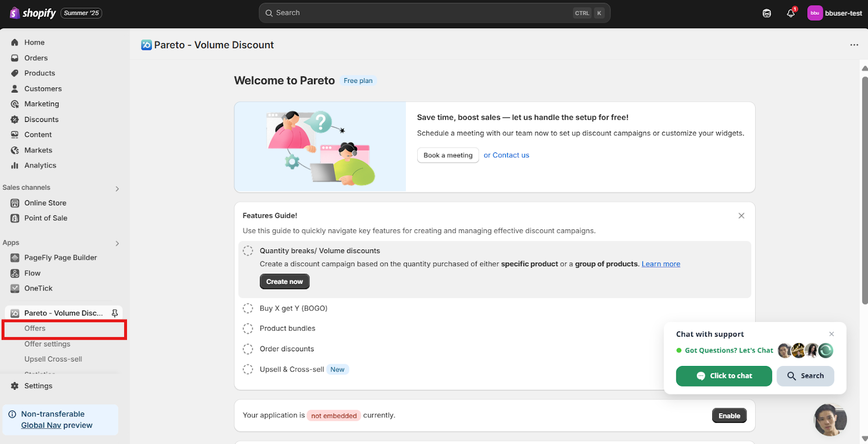Open notifications bell icon
868x444 pixels.
(x=791, y=13)
